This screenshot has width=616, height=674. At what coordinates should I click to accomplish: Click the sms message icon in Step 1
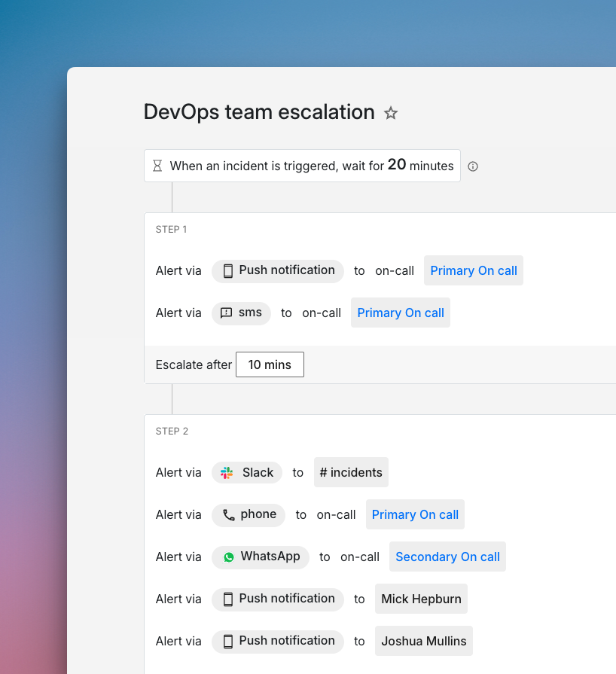tap(226, 313)
